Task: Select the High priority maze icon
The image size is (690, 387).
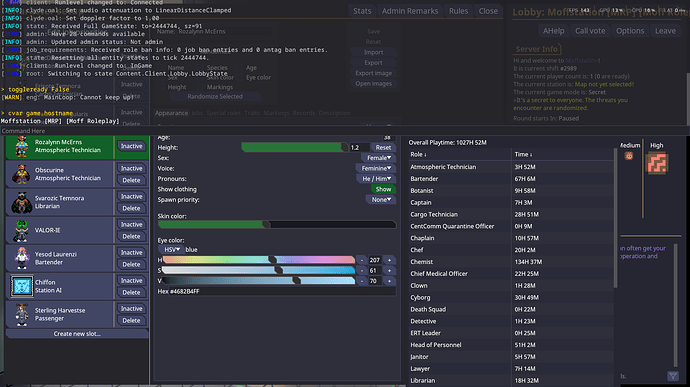Action: pos(657,163)
